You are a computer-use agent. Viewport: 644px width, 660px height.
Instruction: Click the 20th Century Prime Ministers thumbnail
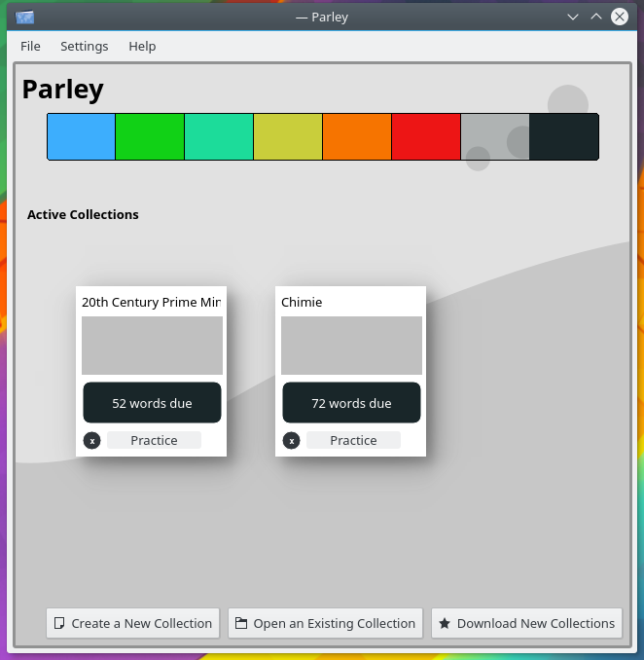click(x=152, y=346)
